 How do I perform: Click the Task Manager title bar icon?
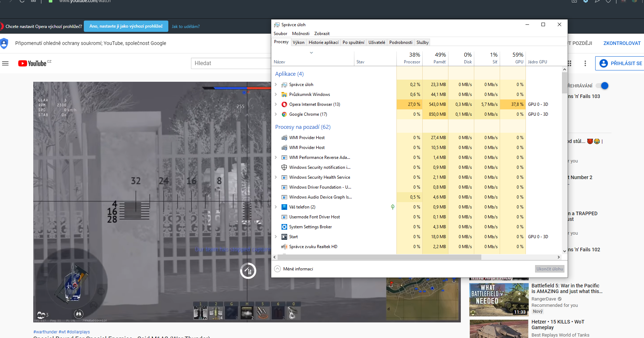(277, 25)
